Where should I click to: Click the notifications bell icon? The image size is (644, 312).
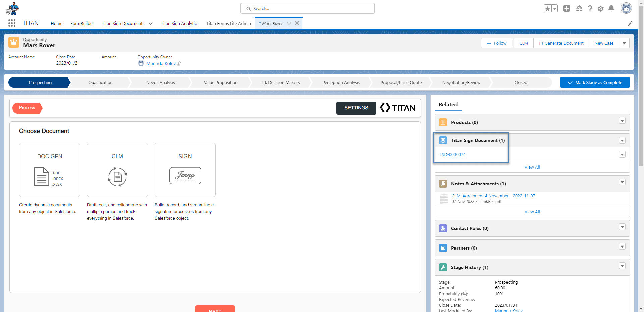pos(611,8)
